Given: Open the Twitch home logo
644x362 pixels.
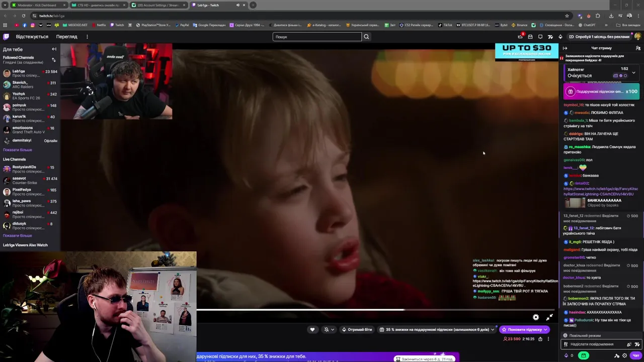Looking at the screenshot, I should click(x=6, y=37).
